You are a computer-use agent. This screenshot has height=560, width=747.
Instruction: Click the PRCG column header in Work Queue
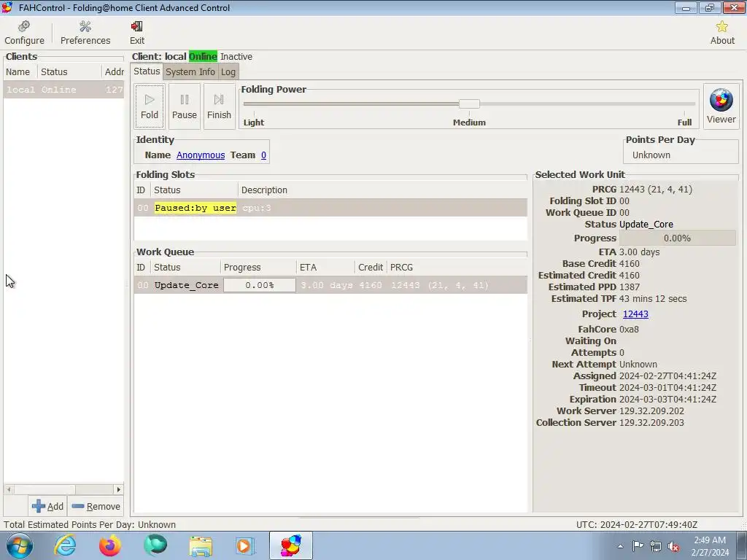click(457, 268)
